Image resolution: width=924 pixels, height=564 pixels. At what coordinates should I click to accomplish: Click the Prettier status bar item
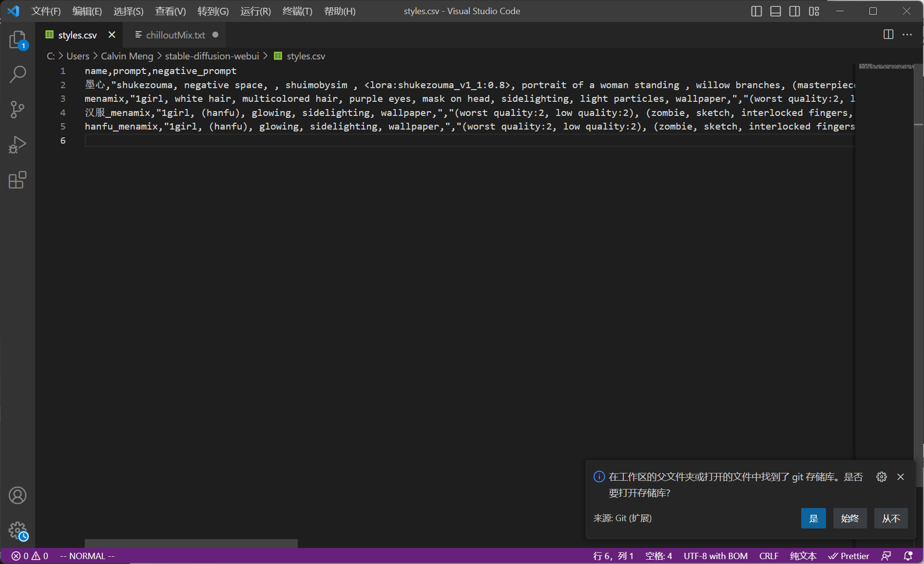pos(848,556)
